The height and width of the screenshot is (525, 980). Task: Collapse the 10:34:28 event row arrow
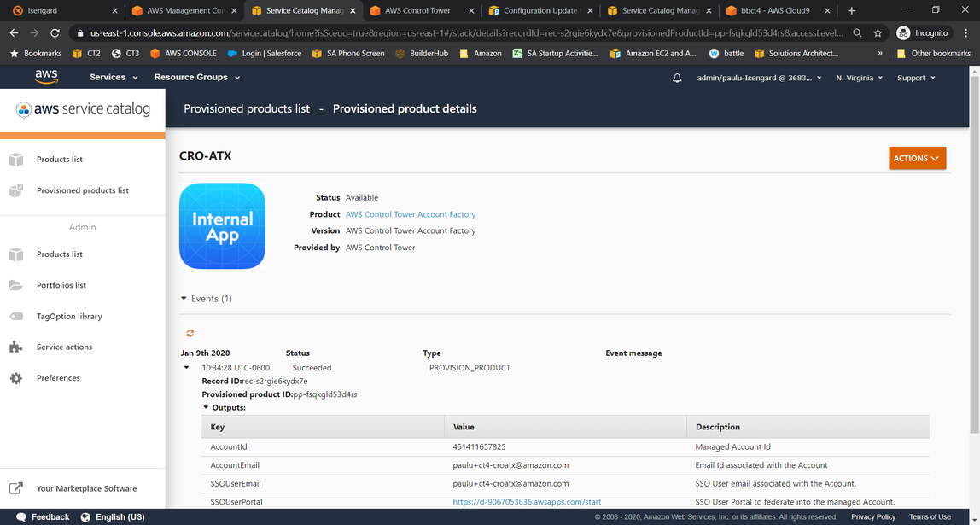pos(186,368)
